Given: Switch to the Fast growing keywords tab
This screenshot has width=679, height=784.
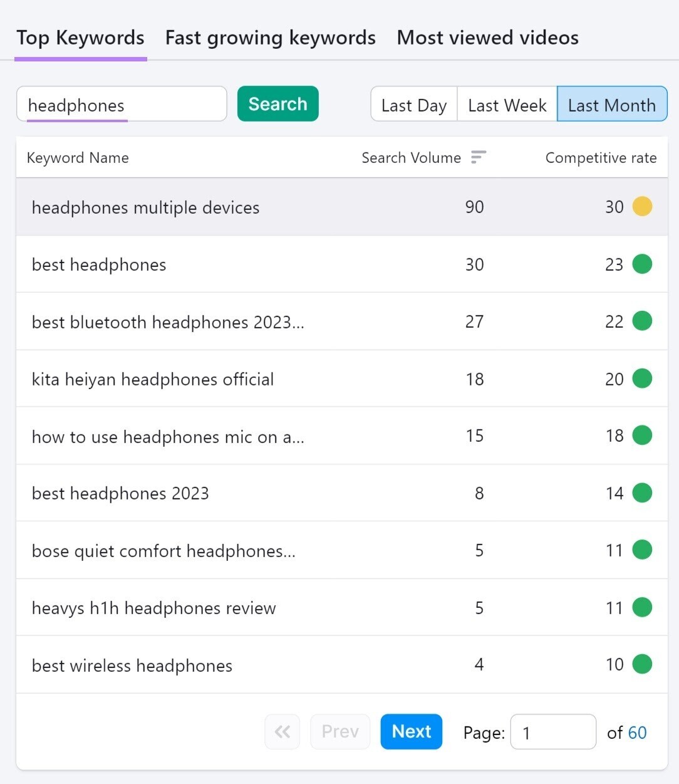Looking at the screenshot, I should [x=270, y=38].
